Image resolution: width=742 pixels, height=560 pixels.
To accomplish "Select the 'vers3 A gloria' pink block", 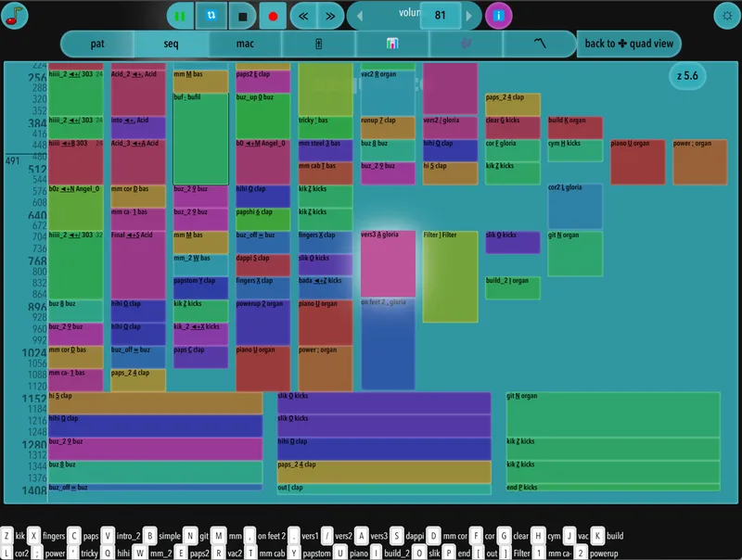I will [x=388, y=263].
